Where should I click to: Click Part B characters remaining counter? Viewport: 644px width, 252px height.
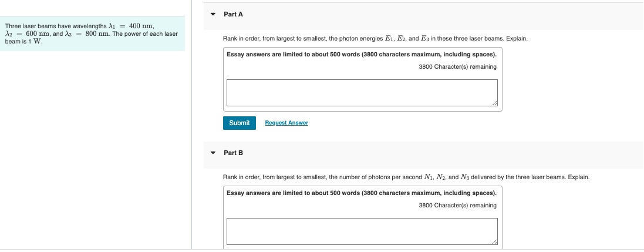point(457,206)
